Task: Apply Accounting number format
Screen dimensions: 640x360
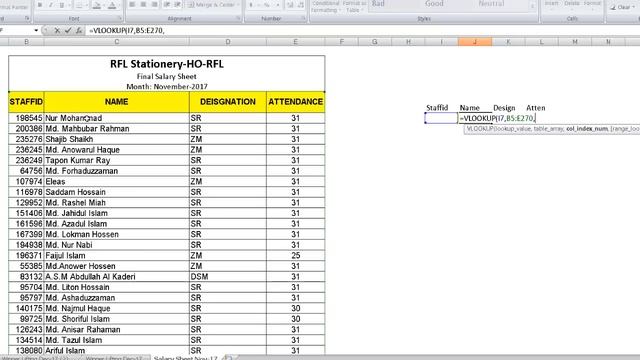Action: point(251,5)
